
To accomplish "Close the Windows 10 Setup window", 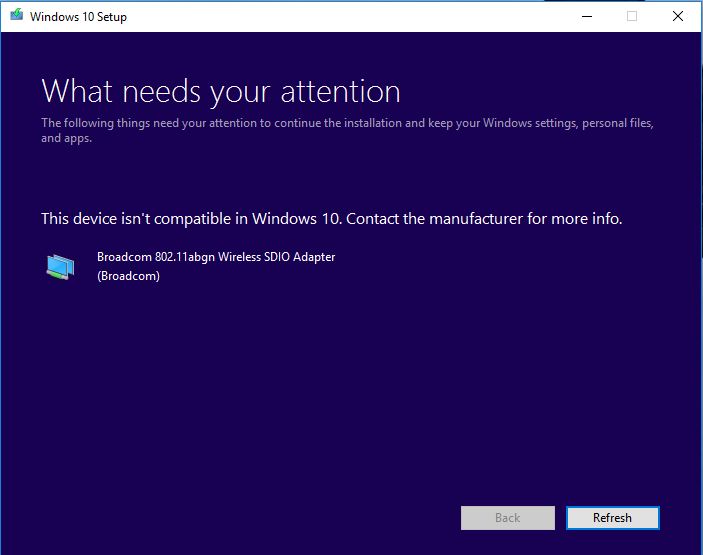I will [x=678, y=17].
